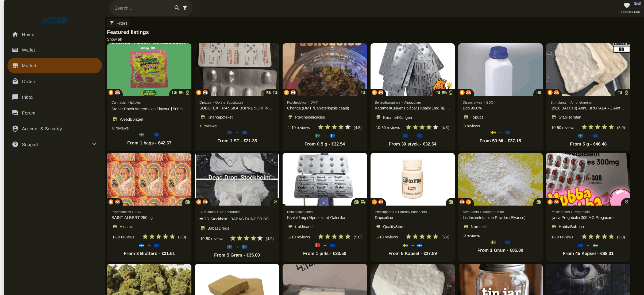Open the Filters panel

(118, 23)
